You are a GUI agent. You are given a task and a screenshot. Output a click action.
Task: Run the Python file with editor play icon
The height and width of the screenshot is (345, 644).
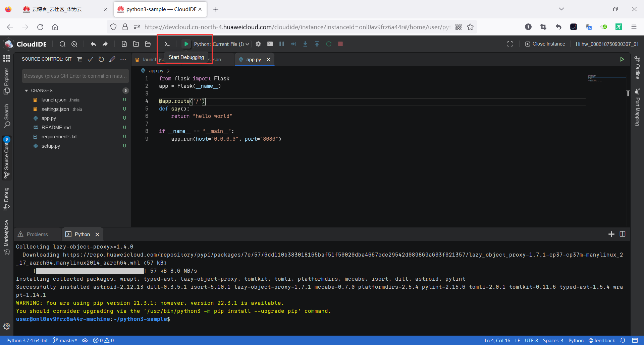coord(622,59)
